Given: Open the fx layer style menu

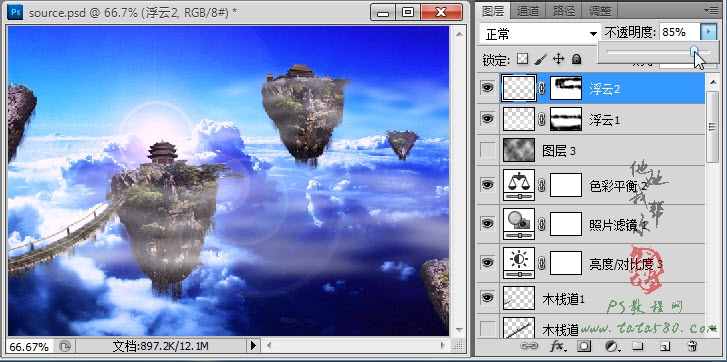Looking at the screenshot, I should 557,346.
